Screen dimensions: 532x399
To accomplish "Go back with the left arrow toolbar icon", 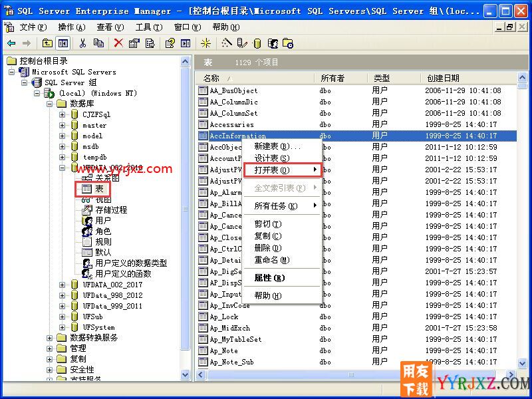I will pos(11,43).
